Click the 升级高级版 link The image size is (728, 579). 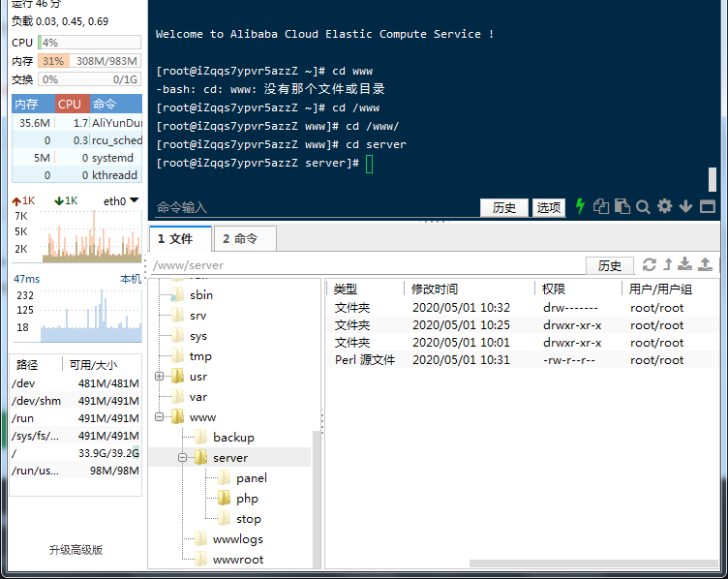click(x=76, y=550)
